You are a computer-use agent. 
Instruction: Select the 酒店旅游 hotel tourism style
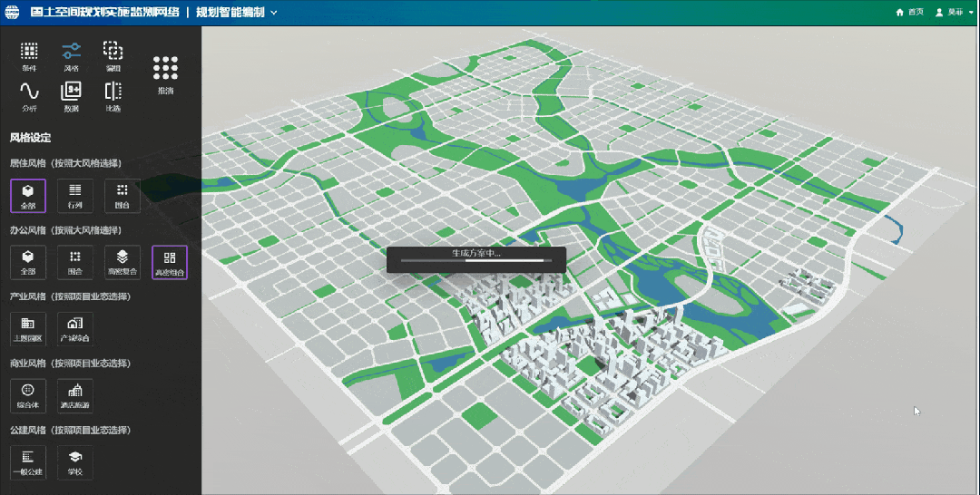[74, 394]
